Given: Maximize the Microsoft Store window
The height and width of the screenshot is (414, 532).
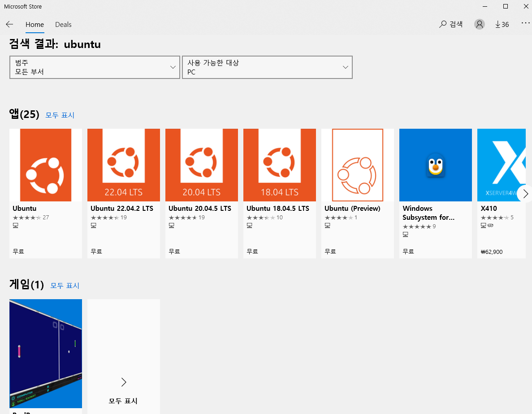Looking at the screenshot, I should pos(506,6).
